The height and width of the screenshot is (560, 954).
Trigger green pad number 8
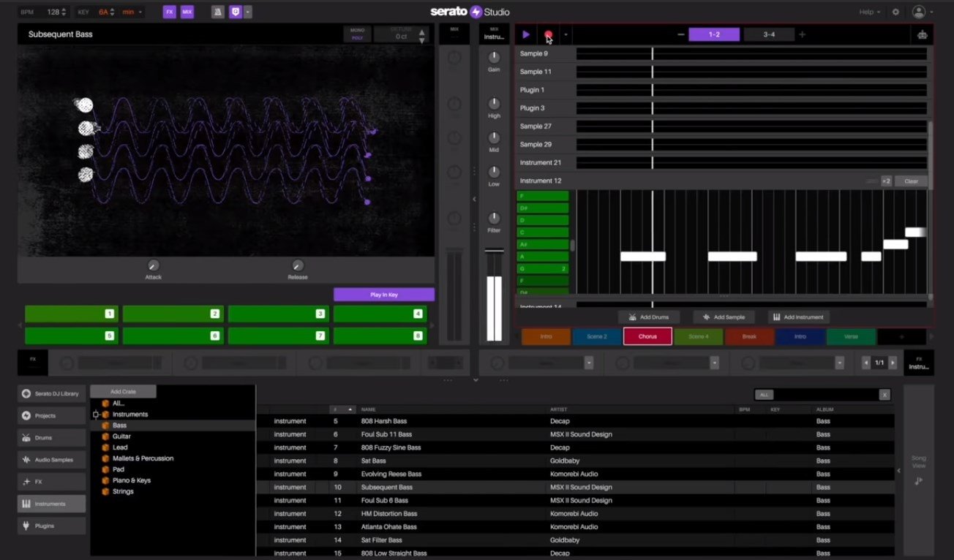tap(380, 336)
